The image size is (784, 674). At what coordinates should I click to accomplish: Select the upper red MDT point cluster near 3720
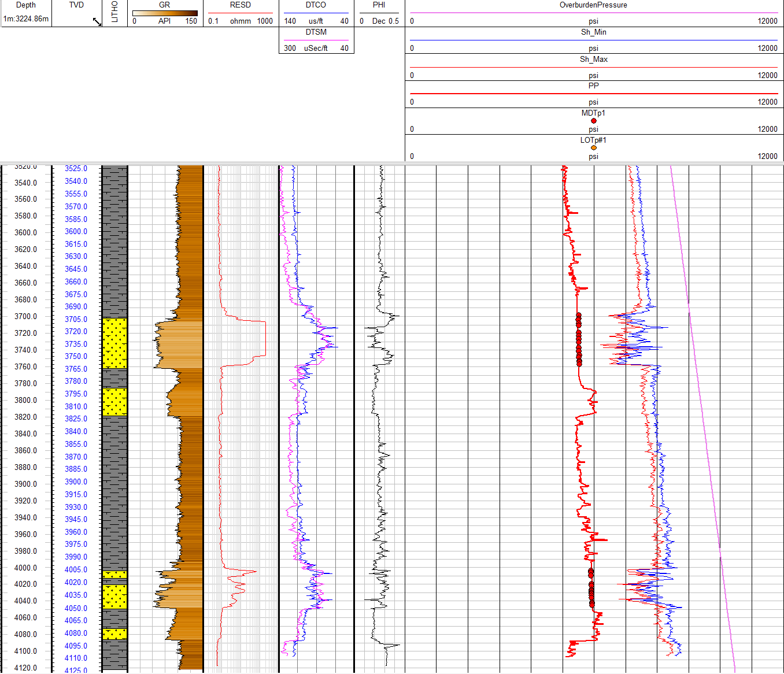579,339
